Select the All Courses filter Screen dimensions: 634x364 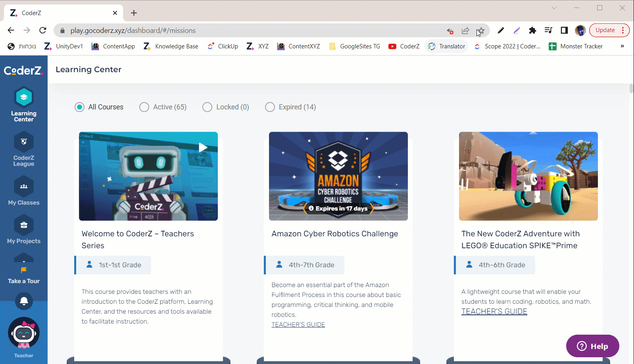99,107
